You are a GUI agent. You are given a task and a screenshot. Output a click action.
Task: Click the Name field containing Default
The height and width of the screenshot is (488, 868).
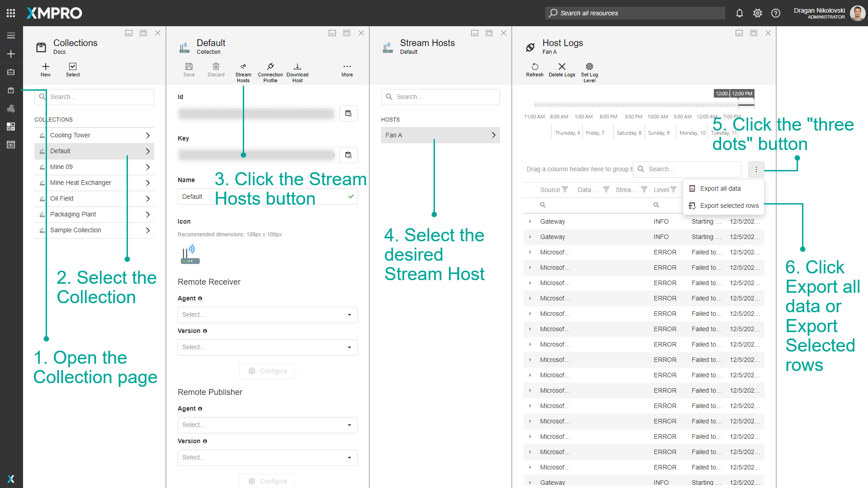click(267, 197)
